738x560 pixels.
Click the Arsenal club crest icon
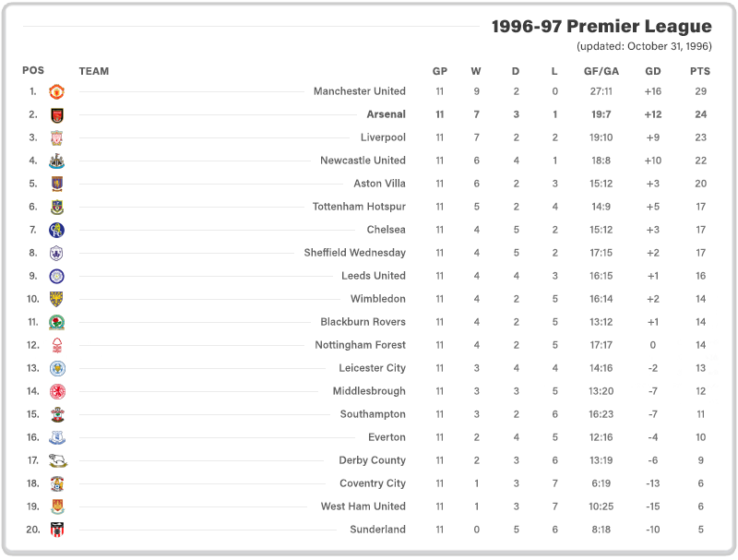tap(57, 114)
